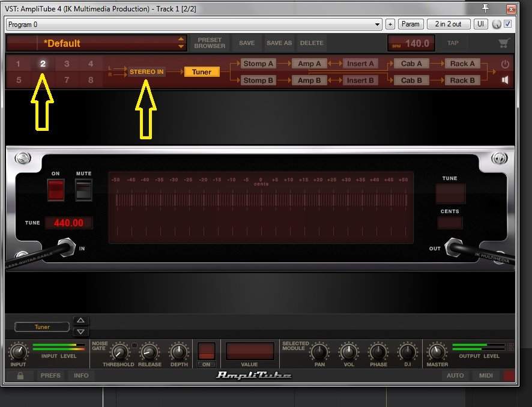This screenshot has height=407, width=532.
Task: Toggle the plugin bypass checkbox
Action: (x=507, y=24)
